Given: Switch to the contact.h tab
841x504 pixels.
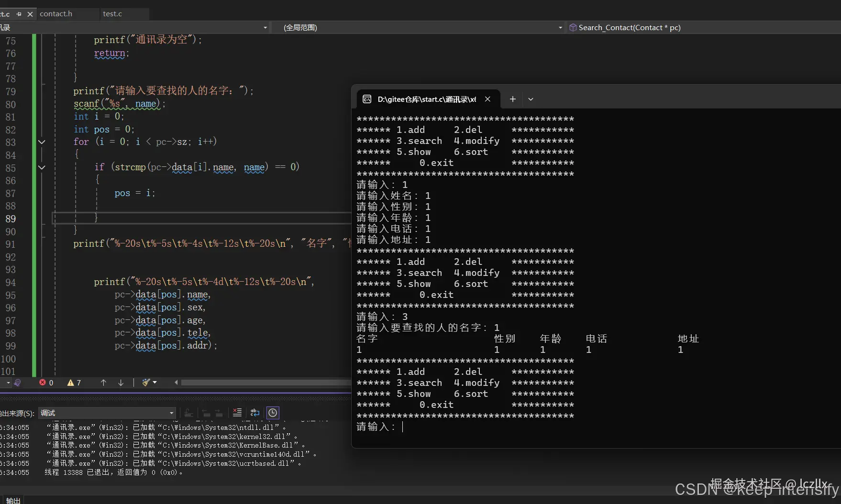Looking at the screenshot, I should pos(56,14).
